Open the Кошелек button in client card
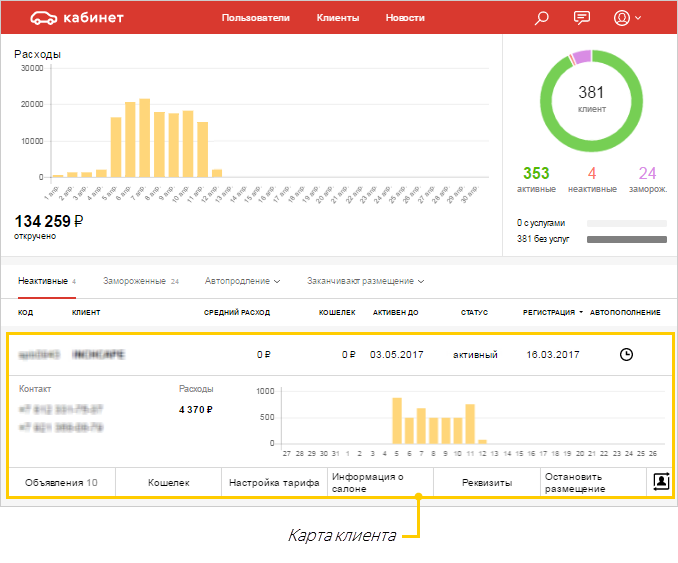 (168, 482)
